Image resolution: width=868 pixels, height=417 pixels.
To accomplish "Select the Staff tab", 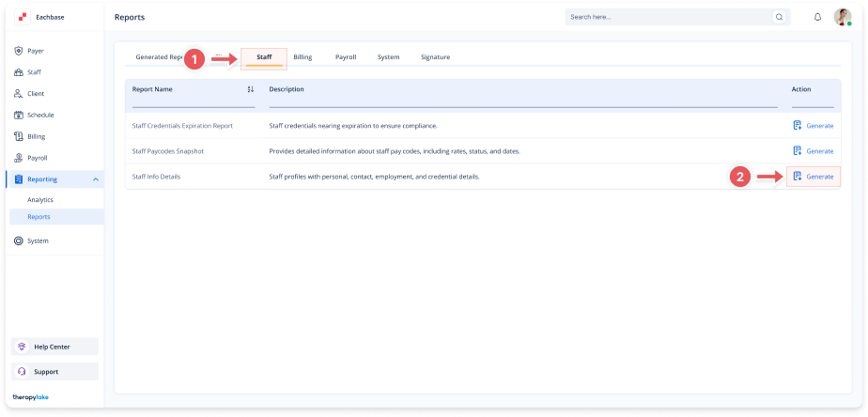I will pyautogui.click(x=264, y=57).
